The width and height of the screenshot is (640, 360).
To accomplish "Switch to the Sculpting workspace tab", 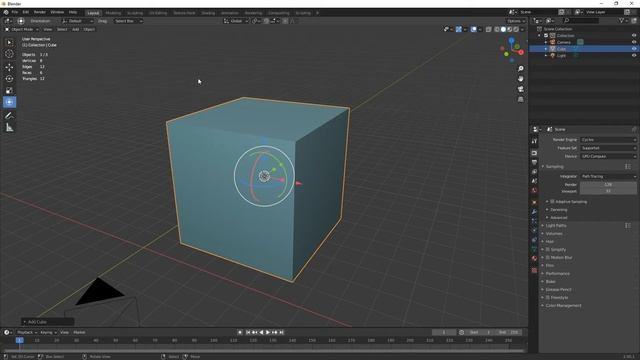I will tap(135, 13).
